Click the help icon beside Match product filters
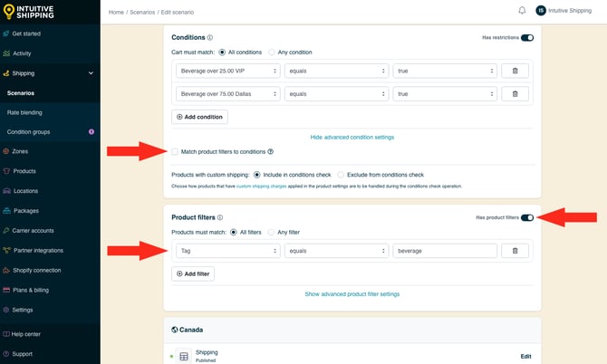607x364 pixels. pyautogui.click(x=271, y=151)
